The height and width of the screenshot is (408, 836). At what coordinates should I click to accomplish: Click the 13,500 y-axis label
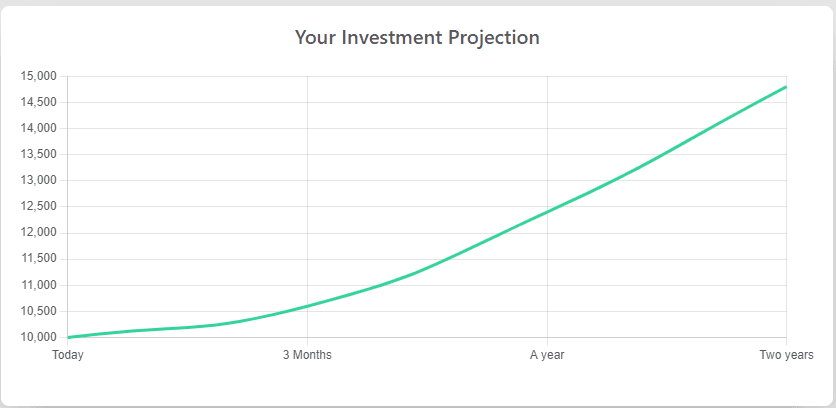pyautogui.click(x=38, y=155)
